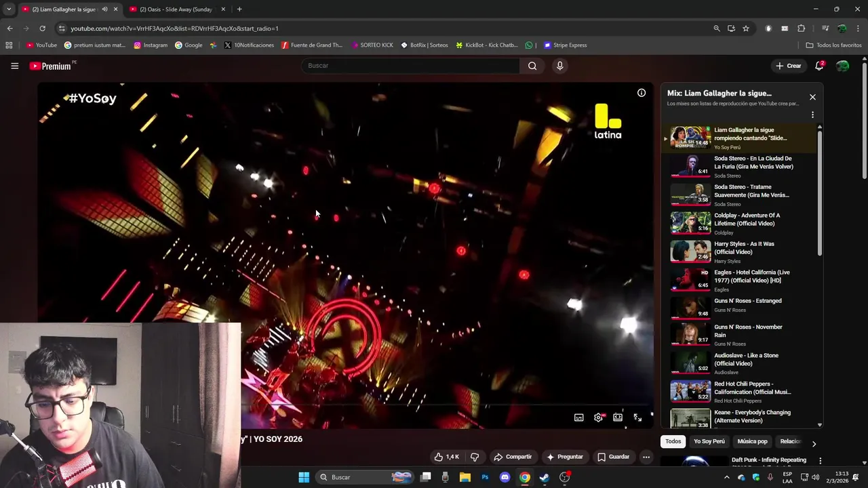The width and height of the screenshot is (868, 488).
Task: Switch to the Oasis - Slide Away browser tab
Action: [x=176, y=9]
